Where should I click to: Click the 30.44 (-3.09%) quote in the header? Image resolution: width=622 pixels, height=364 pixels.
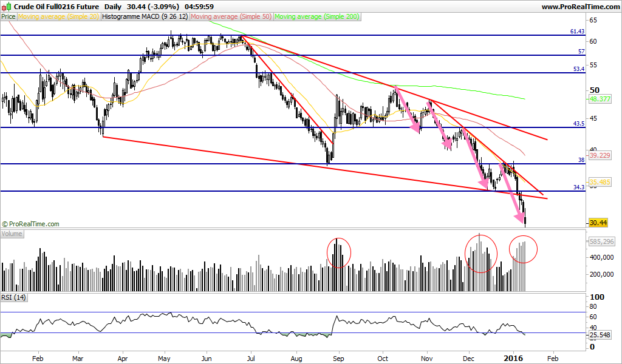[x=153, y=7]
